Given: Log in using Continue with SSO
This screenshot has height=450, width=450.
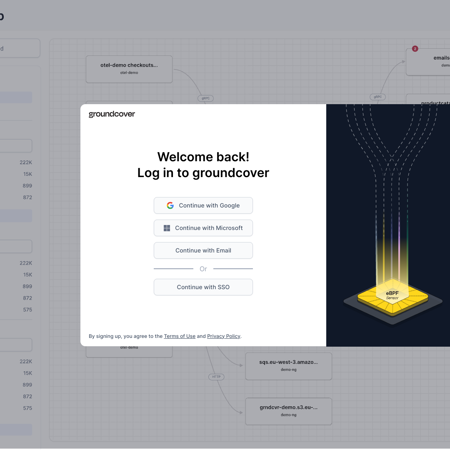Looking at the screenshot, I should pos(203,287).
